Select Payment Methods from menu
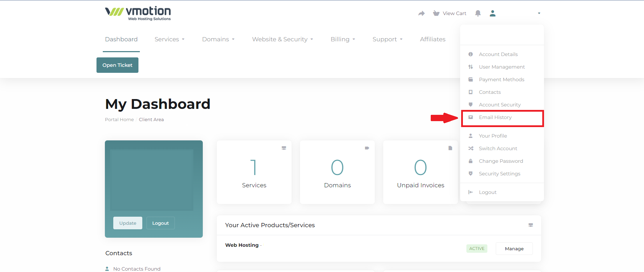 [x=502, y=79]
